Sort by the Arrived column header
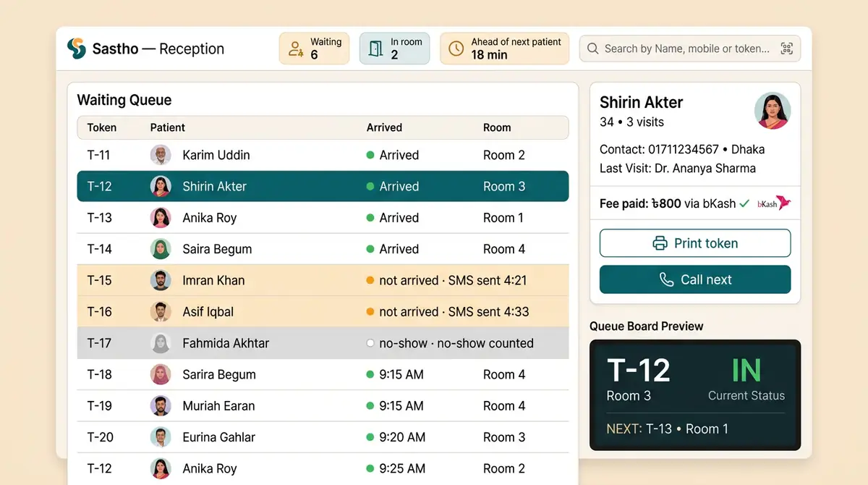Screen dimensions: 868x485 pyautogui.click(x=384, y=127)
